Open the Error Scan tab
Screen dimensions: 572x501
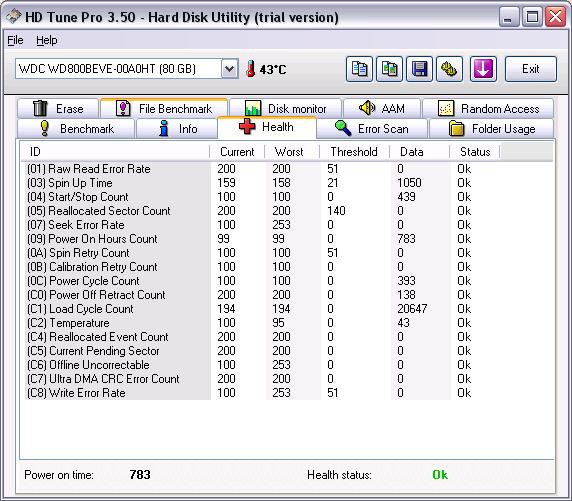[372, 129]
